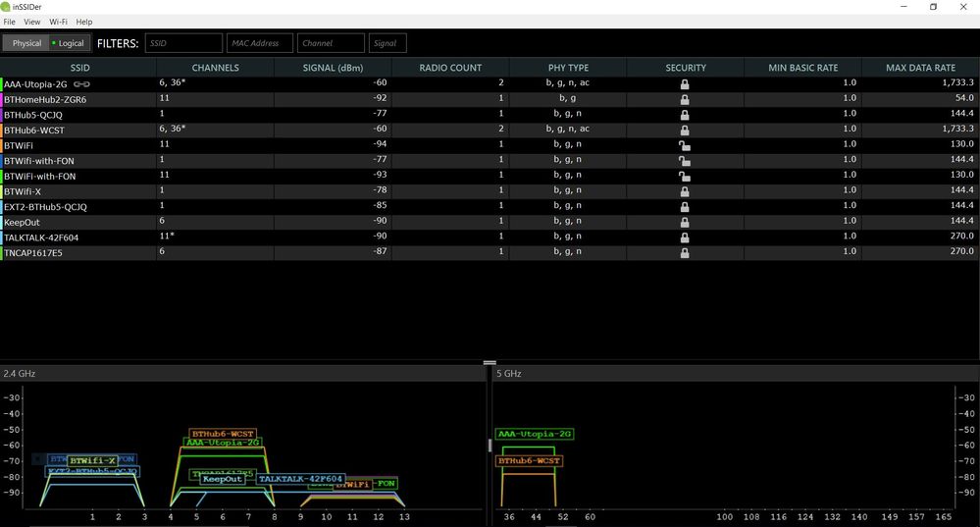980x527 pixels.
Task: Sort by the SIGNAL (dBm) column header
Action: [x=333, y=68]
